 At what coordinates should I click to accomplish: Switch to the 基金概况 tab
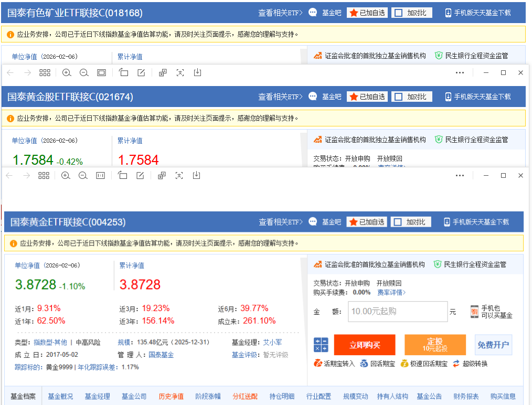(x=60, y=396)
